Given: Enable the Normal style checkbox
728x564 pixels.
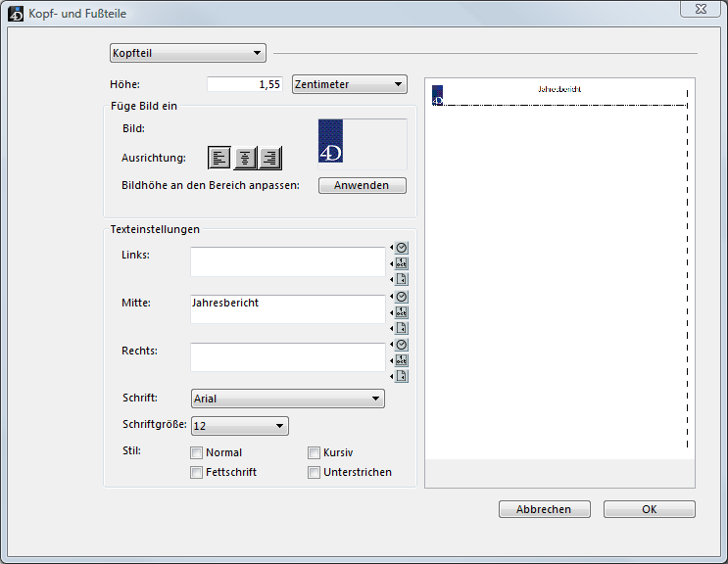Looking at the screenshot, I should (x=197, y=453).
